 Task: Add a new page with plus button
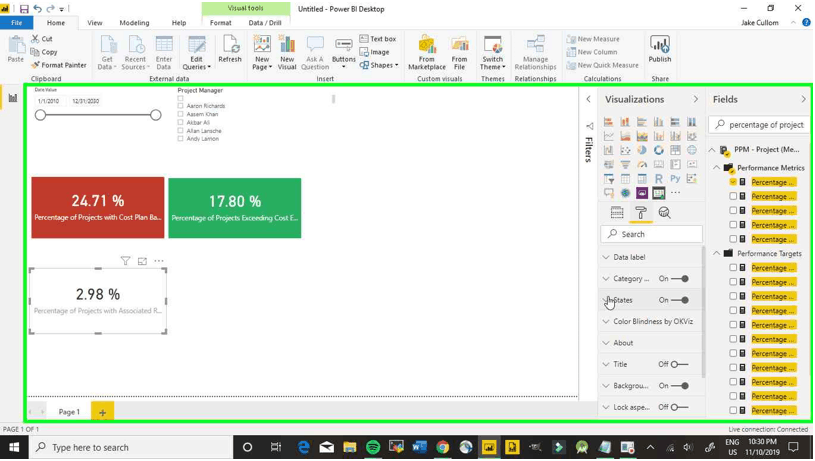[102, 413]
